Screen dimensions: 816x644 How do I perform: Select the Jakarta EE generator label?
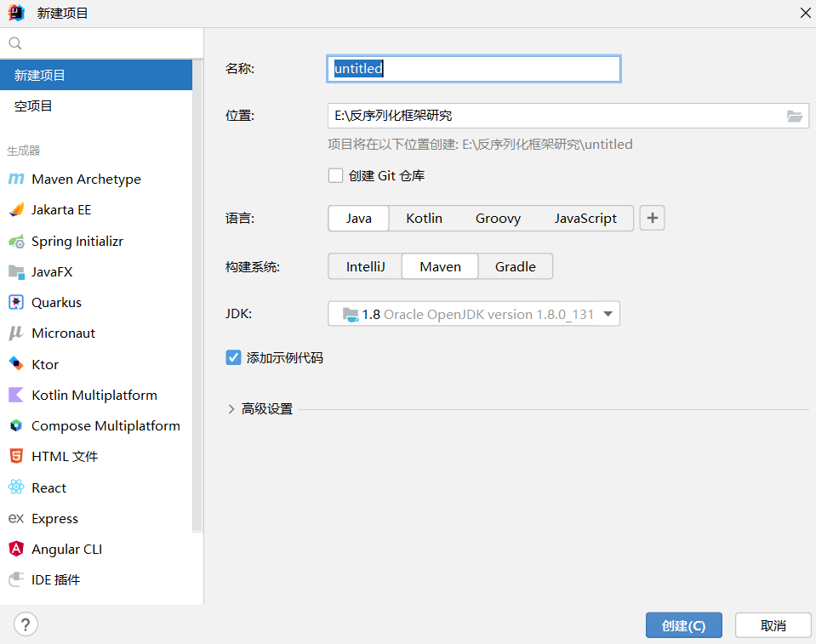pos(61,209)
